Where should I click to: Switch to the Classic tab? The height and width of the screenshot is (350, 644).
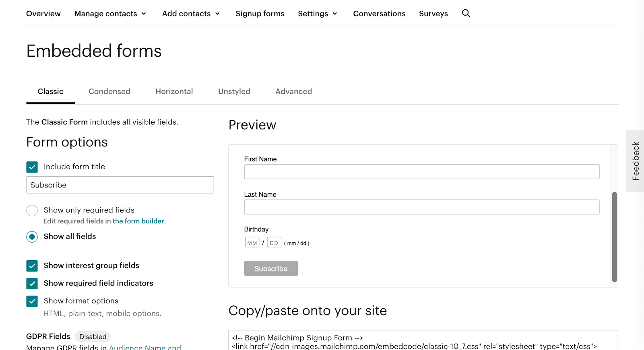click(51, 92)
